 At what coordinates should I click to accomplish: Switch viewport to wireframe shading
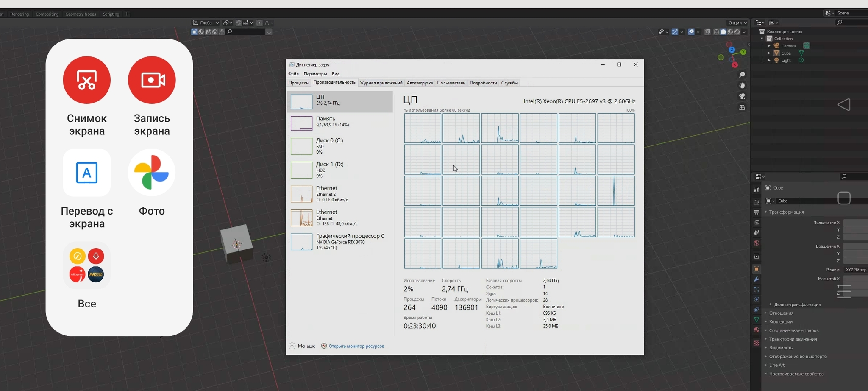coord(716,32)
